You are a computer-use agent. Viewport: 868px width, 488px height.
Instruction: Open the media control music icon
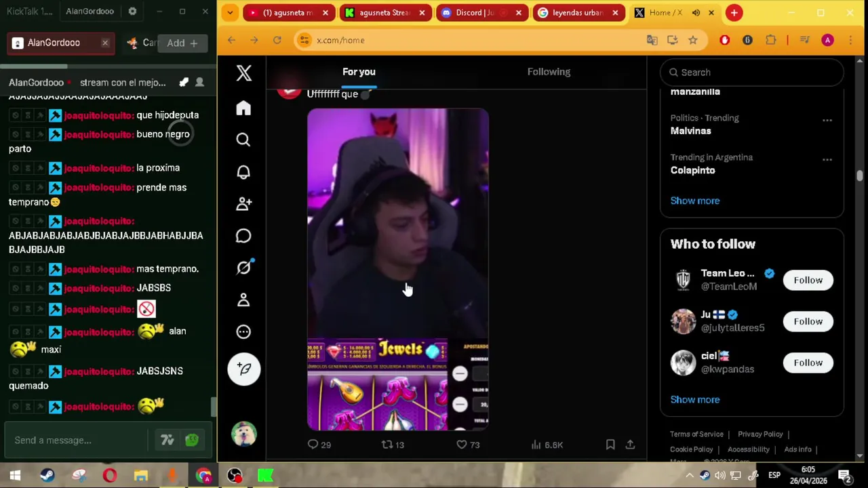(x=804, y=41)
